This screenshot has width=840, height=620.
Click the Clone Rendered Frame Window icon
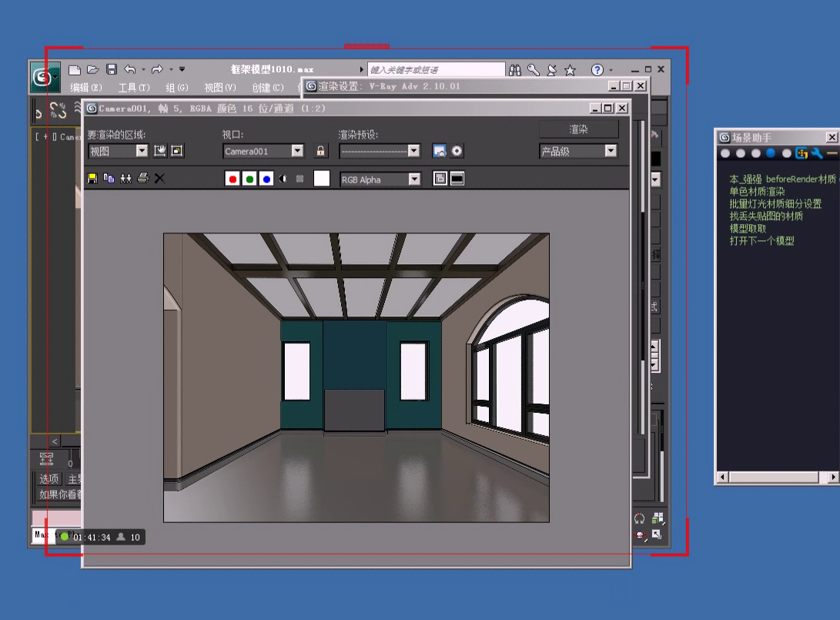(126, 179)
